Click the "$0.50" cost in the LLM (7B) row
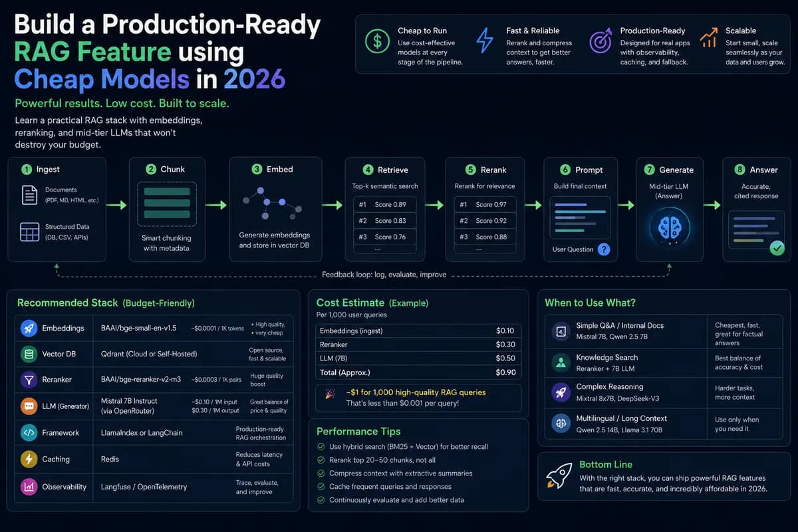Image resolution: width=798 pixels, height=532 pixels. point(505,358)
